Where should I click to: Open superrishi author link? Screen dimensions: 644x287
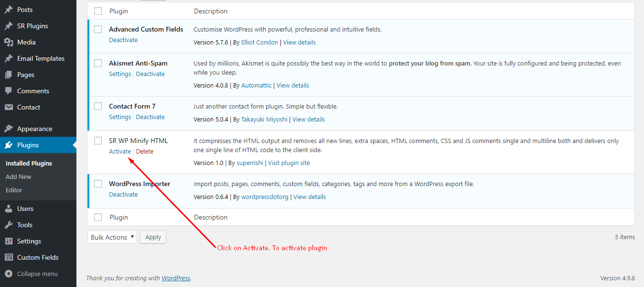click(x=250, y=163)
